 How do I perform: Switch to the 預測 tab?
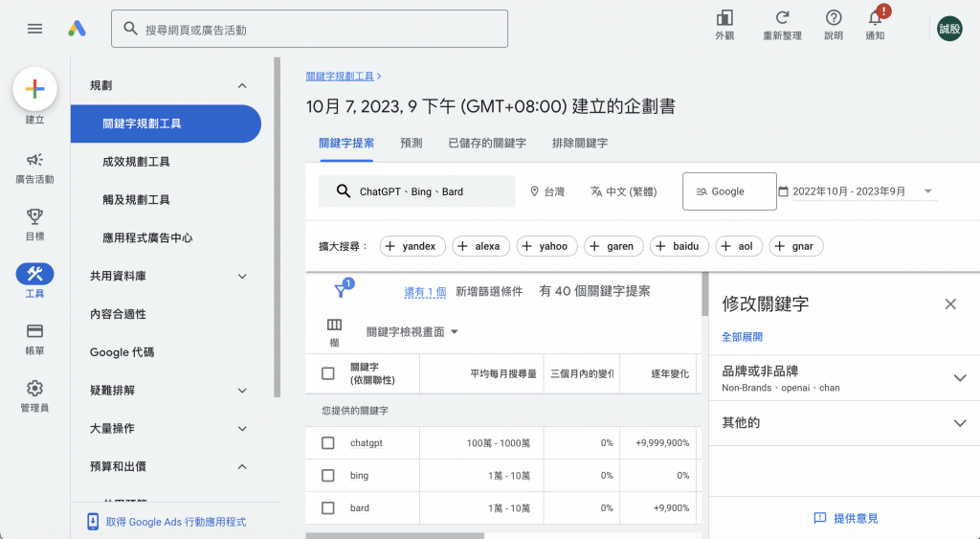coord(412,144)
